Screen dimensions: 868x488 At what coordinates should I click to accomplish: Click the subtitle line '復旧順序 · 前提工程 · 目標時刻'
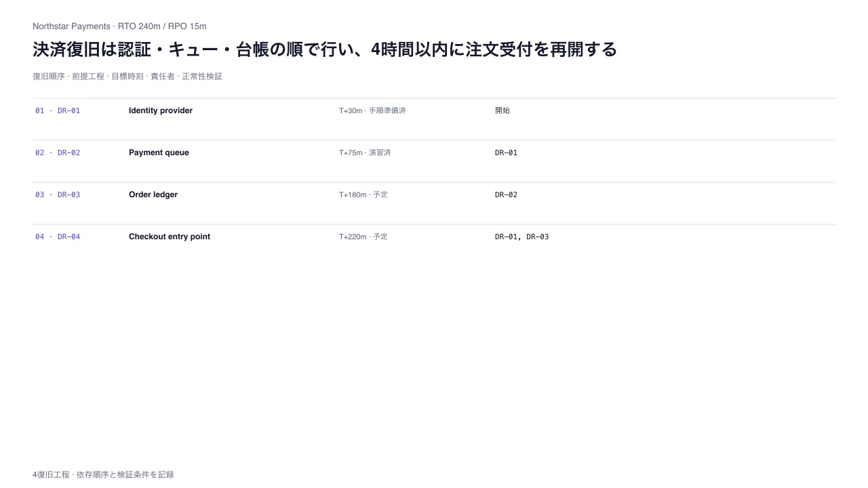click(127, 77)
